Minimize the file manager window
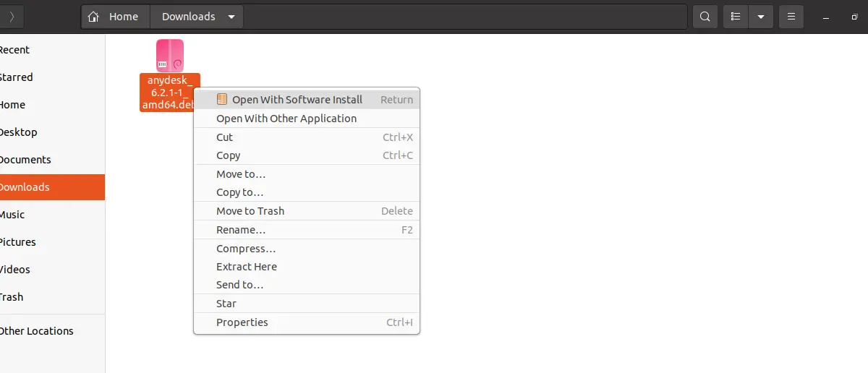Viewport: 868px width, 373px height. pyautogui.click(x=826, y=16)
